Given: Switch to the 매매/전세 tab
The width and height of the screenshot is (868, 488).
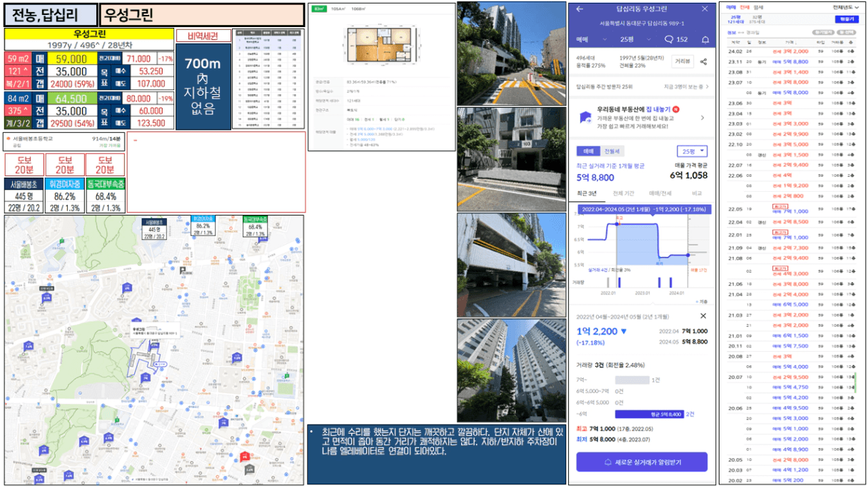Looking at the screenshot, I should click(x=659, y=193).
